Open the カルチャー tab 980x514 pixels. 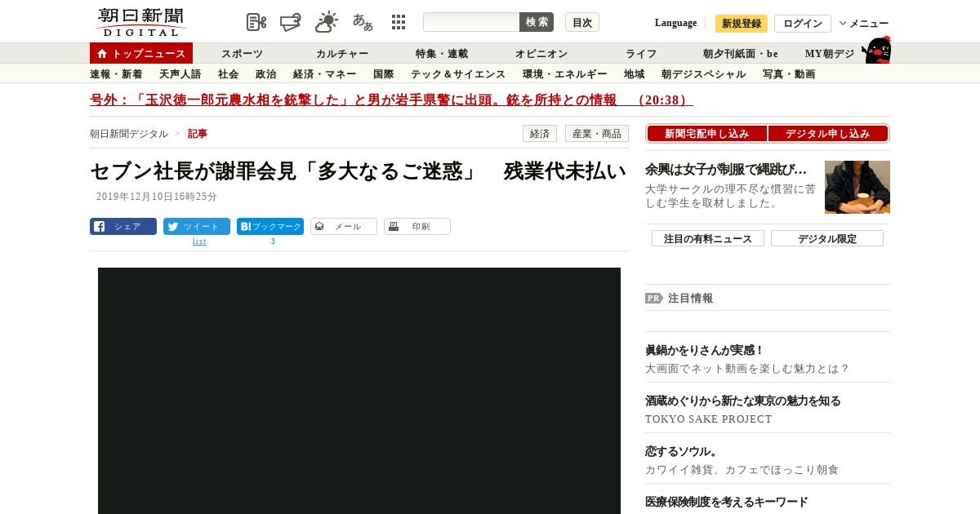(x=342, y=54)
